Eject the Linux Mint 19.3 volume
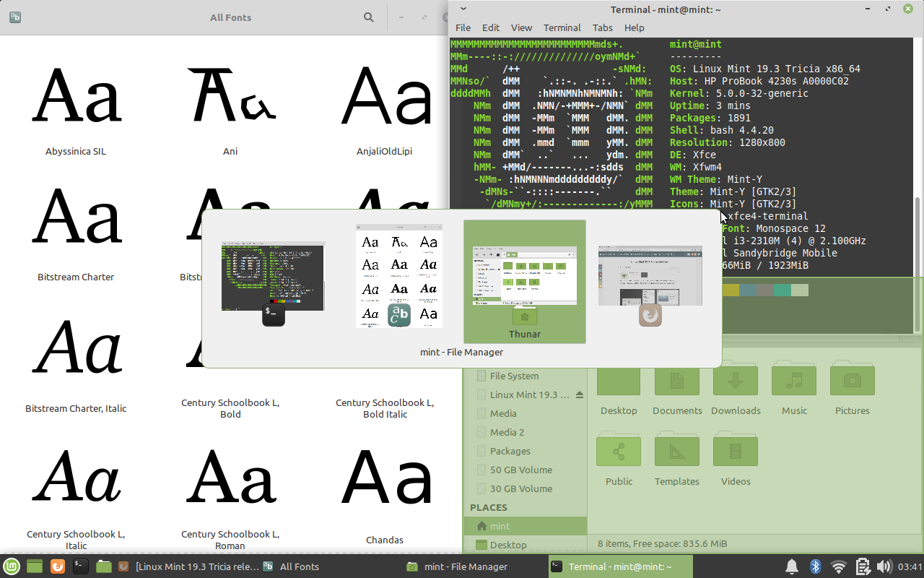Image resolution: width=924 pixels, height=578 pixels. click(580, 394)
